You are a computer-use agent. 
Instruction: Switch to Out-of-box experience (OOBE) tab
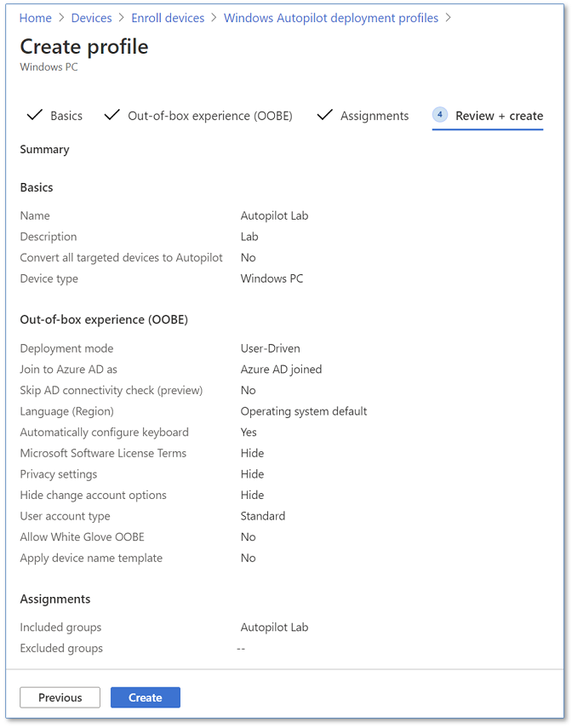[x=209, y=116]
